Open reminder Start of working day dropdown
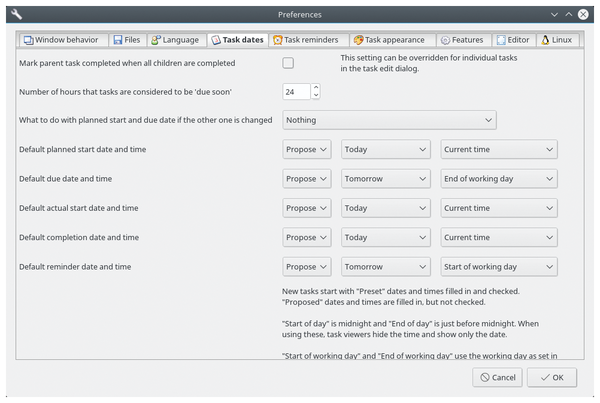 [x=499, y=267]
